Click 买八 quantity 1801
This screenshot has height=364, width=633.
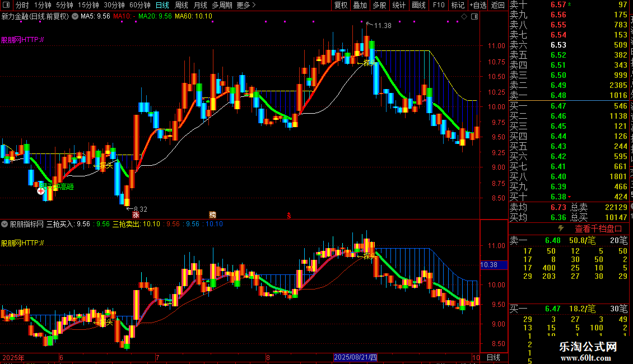pos(618,177)
